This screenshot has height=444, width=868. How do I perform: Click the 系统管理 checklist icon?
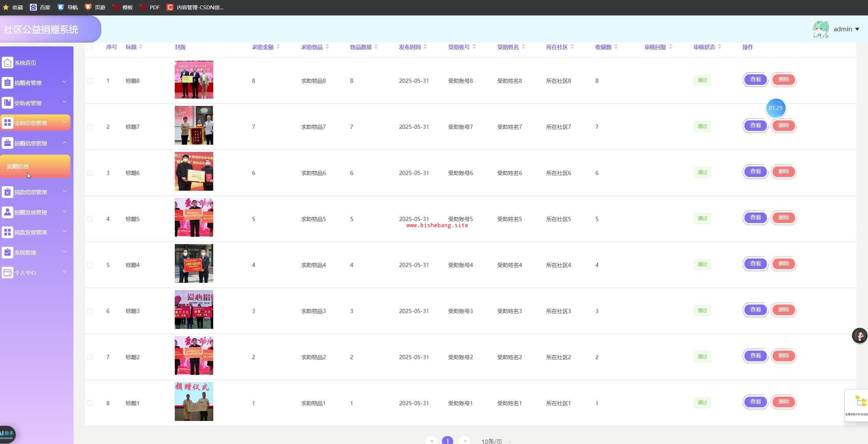coord(8,253)
